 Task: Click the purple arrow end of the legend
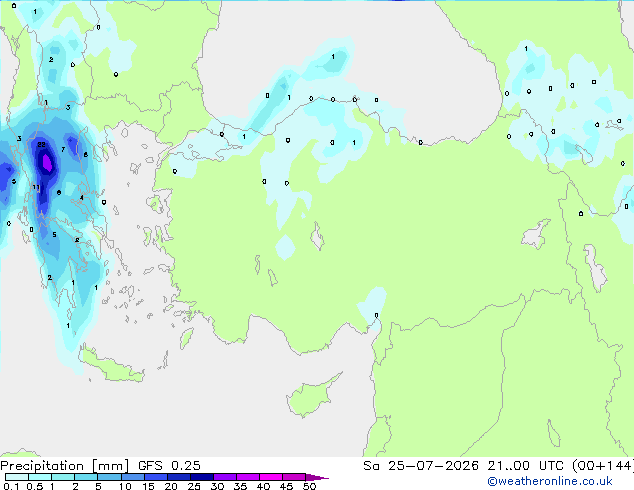coord(317,477)
